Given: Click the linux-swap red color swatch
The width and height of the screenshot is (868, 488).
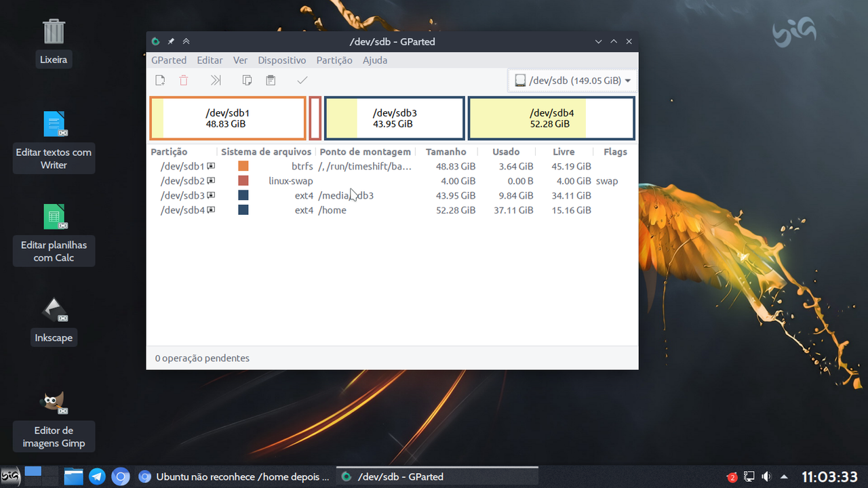Looking at the screenshot, I should (243, 181).
